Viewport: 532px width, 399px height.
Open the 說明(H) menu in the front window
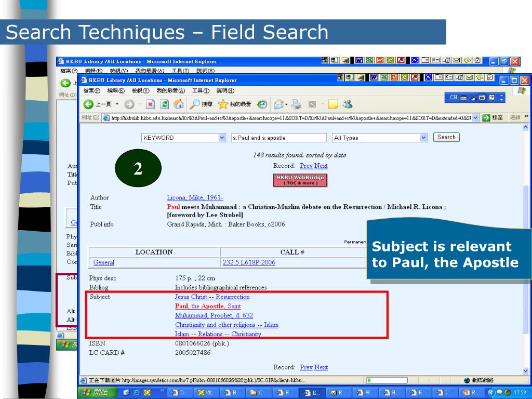point(225,90)
